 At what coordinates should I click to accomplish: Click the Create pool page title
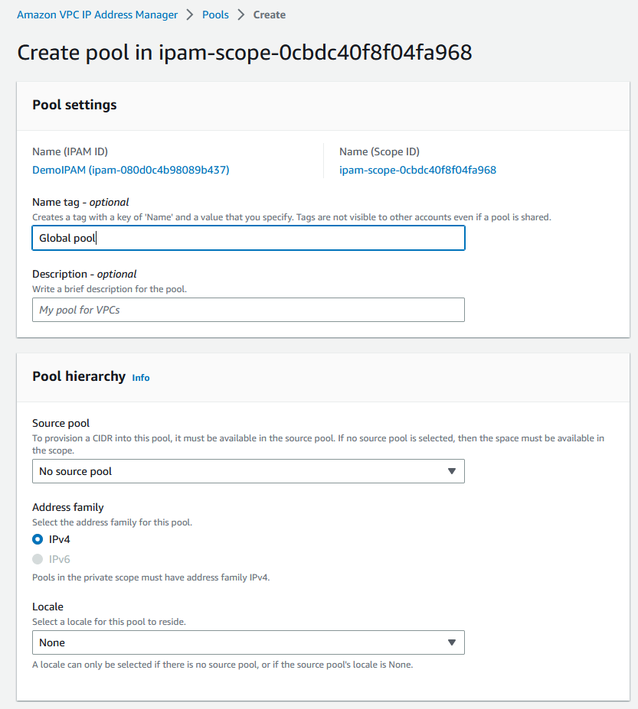244,52
